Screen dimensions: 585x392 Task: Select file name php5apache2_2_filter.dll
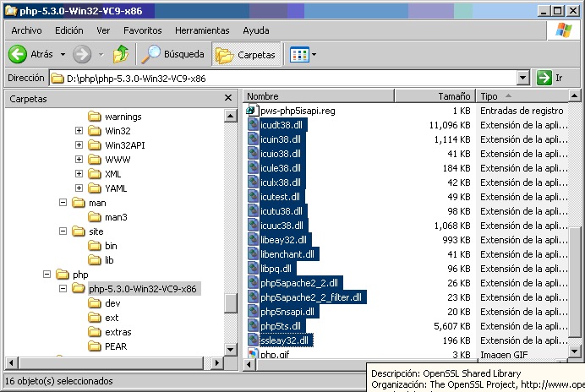[311, 297]
